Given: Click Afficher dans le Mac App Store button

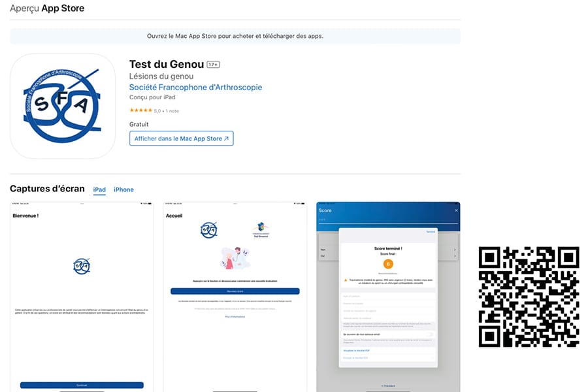Looking at the screenshot, I should point(182,139).
